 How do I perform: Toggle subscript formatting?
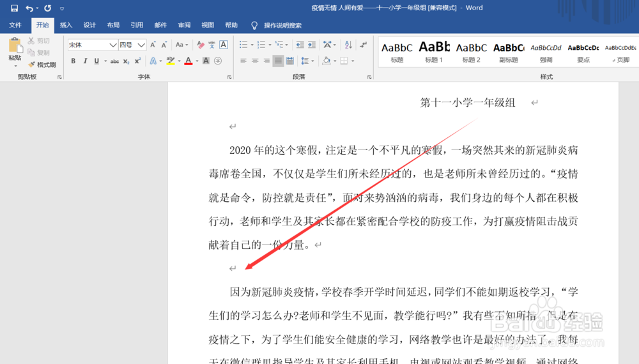(x=127, y=61)
